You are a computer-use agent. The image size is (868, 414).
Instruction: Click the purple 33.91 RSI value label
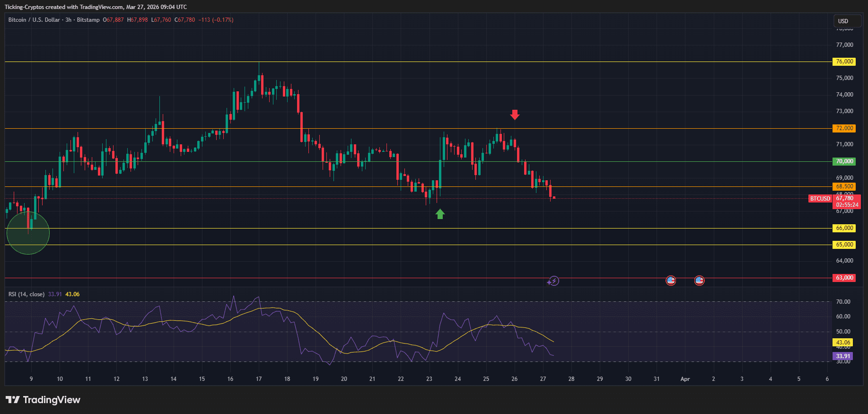coord(842,356)
